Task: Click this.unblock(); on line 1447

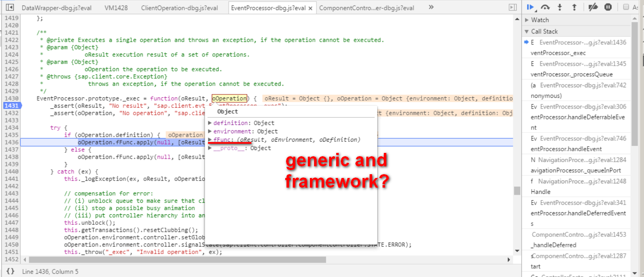Action: [x=89, y=223]
